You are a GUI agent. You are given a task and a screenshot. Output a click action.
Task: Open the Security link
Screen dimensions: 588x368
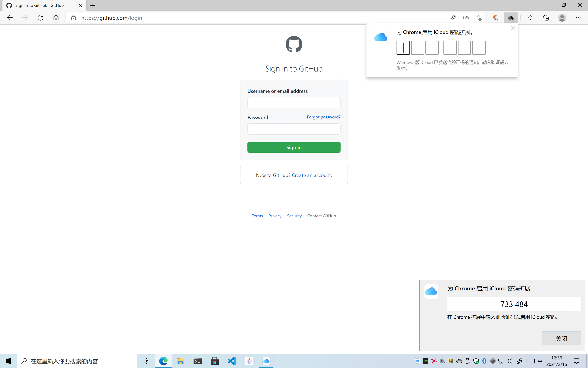click(x=294, y=216)
